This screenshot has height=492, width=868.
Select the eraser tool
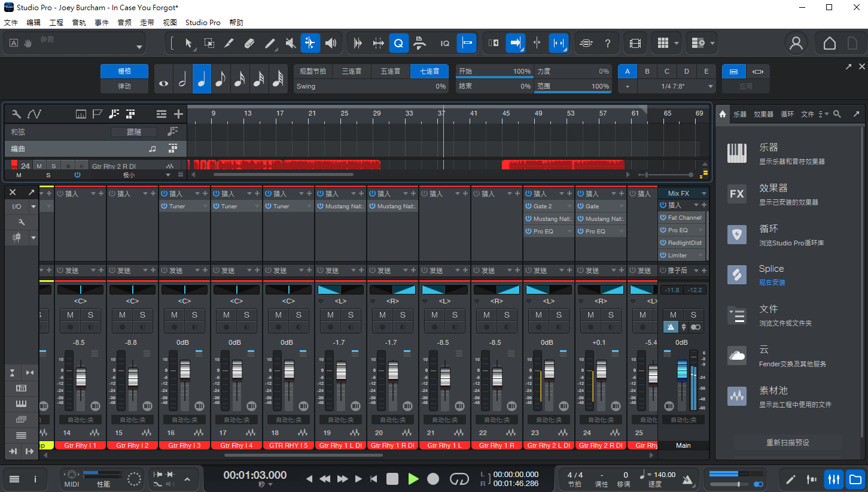tap(249, 43)
